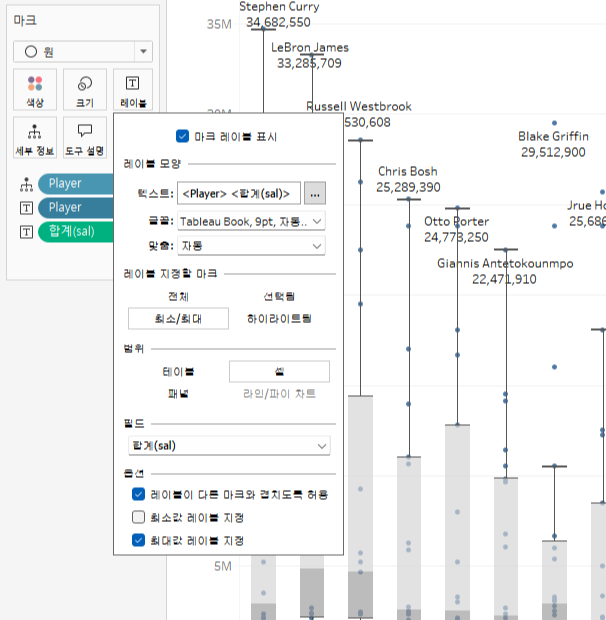
Task: Choose 패널 scope option
Action: (x=178, y=394)
